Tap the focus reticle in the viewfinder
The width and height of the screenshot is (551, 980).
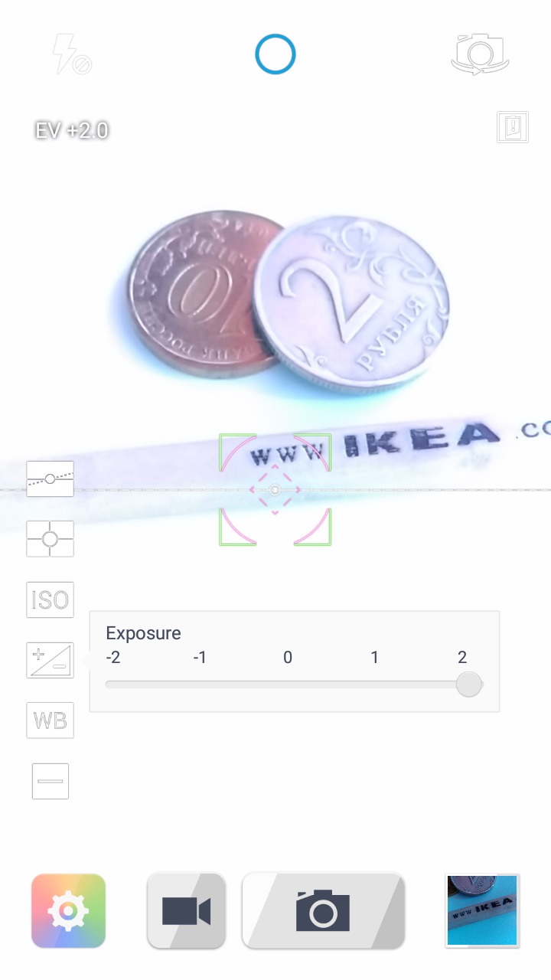275,490
